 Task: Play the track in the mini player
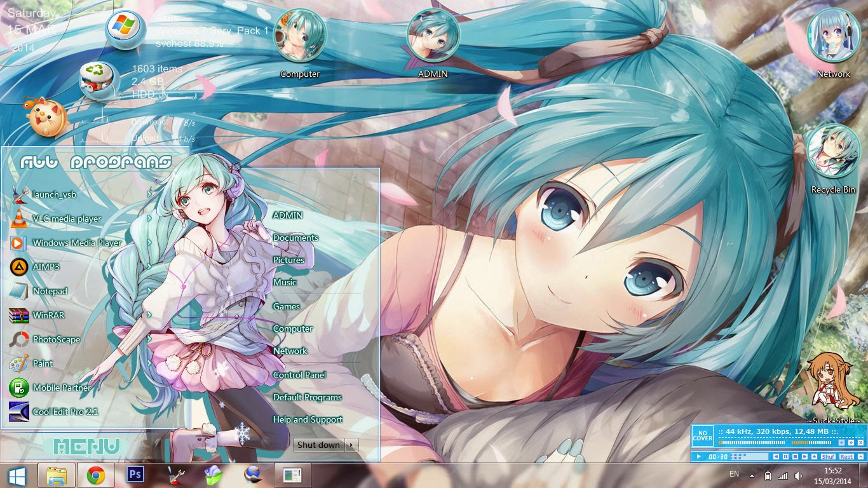tap(698, 456)
